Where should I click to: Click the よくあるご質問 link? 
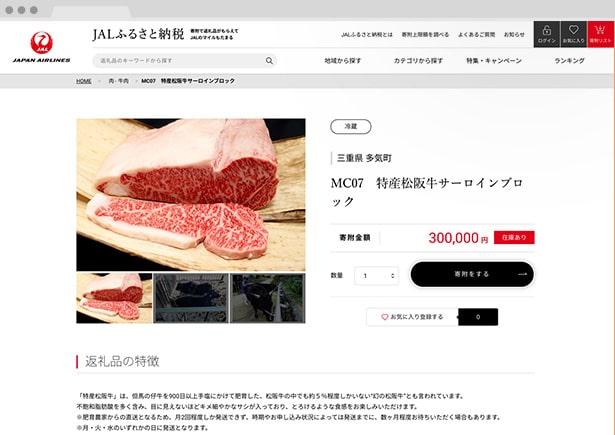(x=476, y=35)
